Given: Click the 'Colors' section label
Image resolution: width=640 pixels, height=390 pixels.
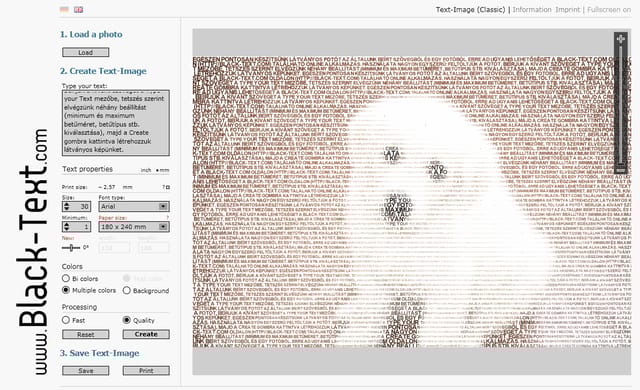Looking at the screenshot, I should pos(72,266).
